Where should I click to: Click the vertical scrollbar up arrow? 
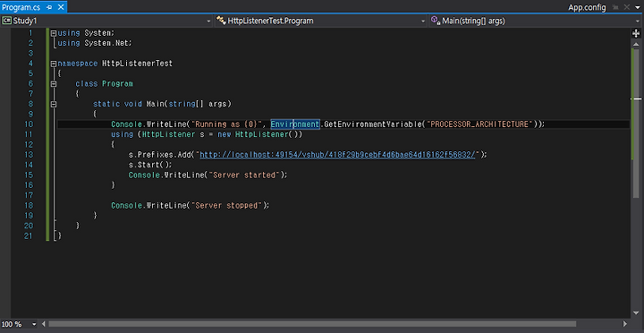[637, 44]
